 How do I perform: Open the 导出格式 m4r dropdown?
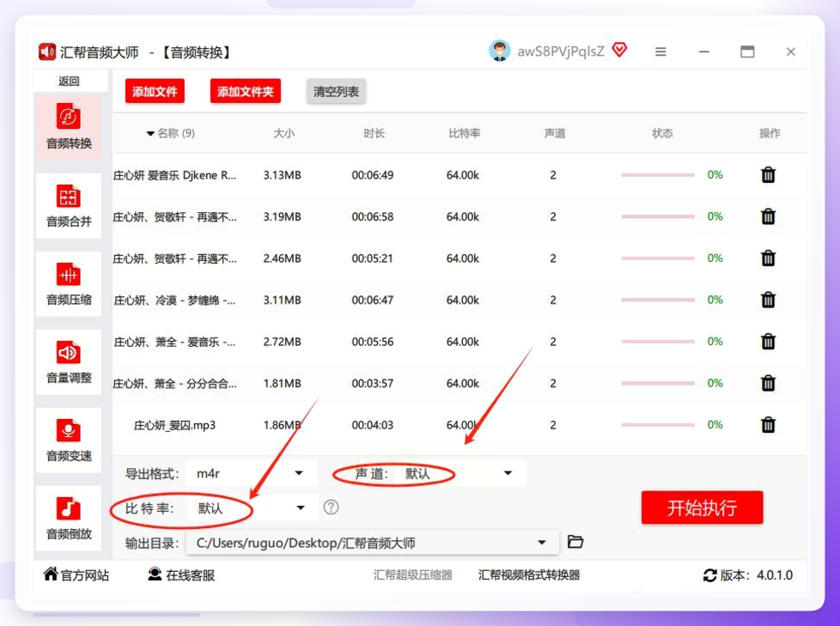[x=252, y=473]
